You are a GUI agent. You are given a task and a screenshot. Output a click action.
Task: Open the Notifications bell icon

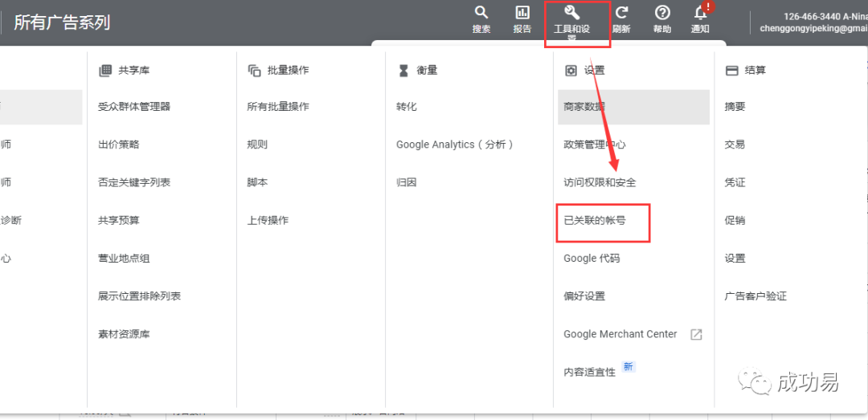[700, 12]
